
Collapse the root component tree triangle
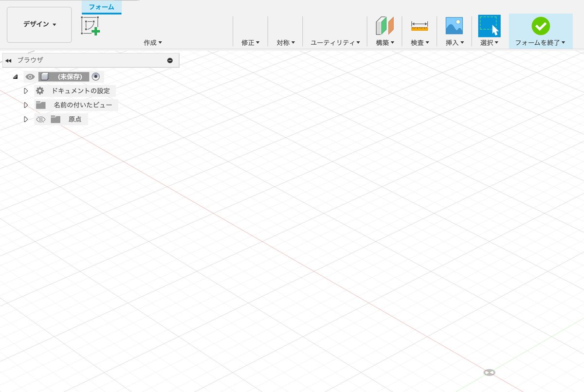point(15,76)
